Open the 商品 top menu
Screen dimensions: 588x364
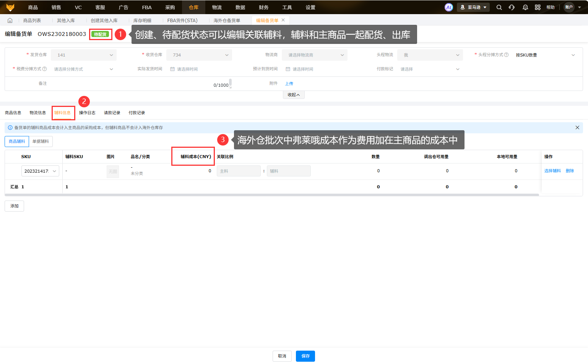pyautogui.click(x=33, y=7)
